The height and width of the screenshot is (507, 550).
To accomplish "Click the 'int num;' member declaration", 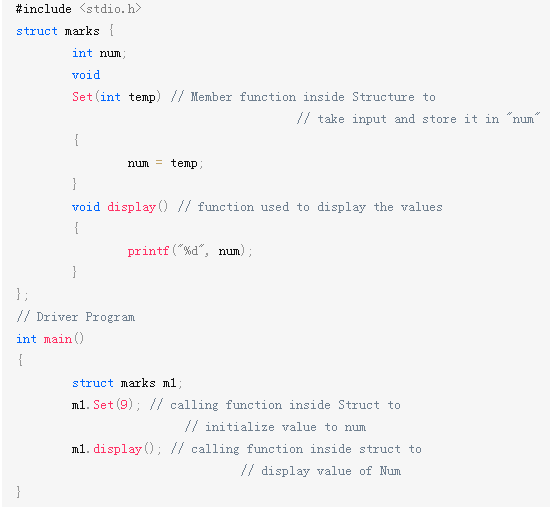I will (99, 53).
